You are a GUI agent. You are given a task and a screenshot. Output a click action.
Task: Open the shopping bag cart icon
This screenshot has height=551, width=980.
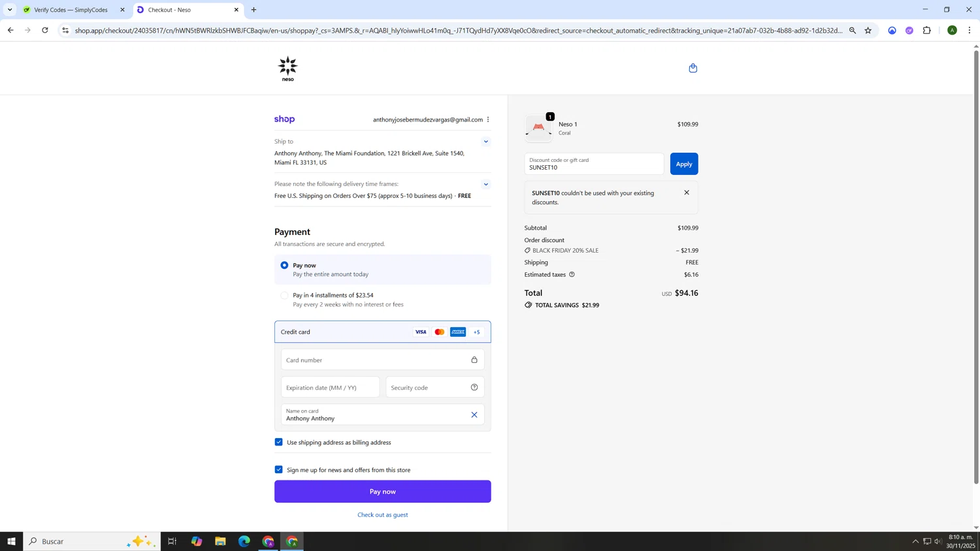coord(693,68)
